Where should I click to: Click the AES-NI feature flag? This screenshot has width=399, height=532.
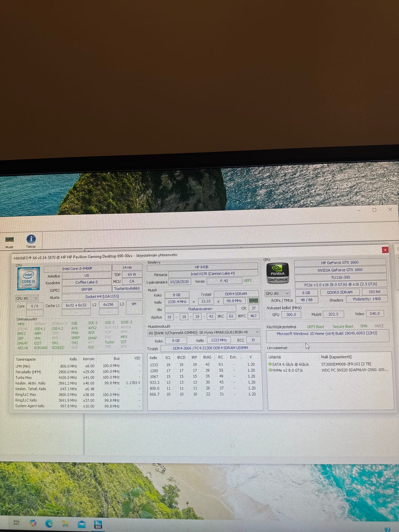tap(23, 348)
